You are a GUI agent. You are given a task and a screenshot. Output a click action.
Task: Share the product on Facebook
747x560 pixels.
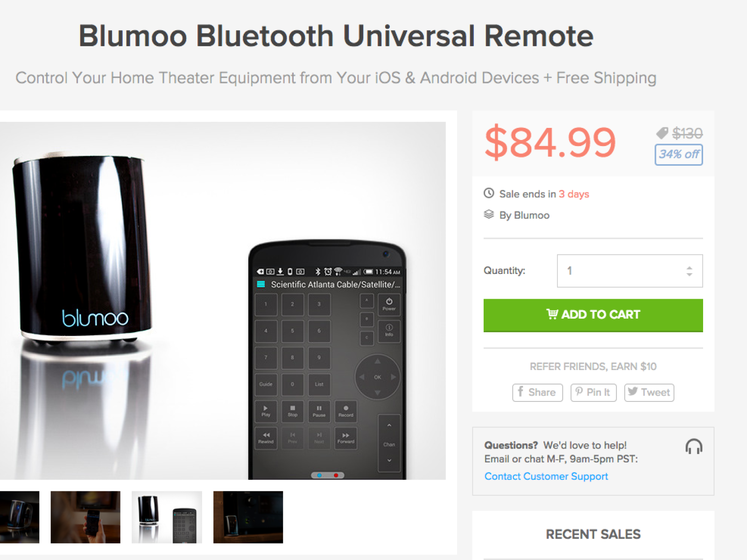537,392
